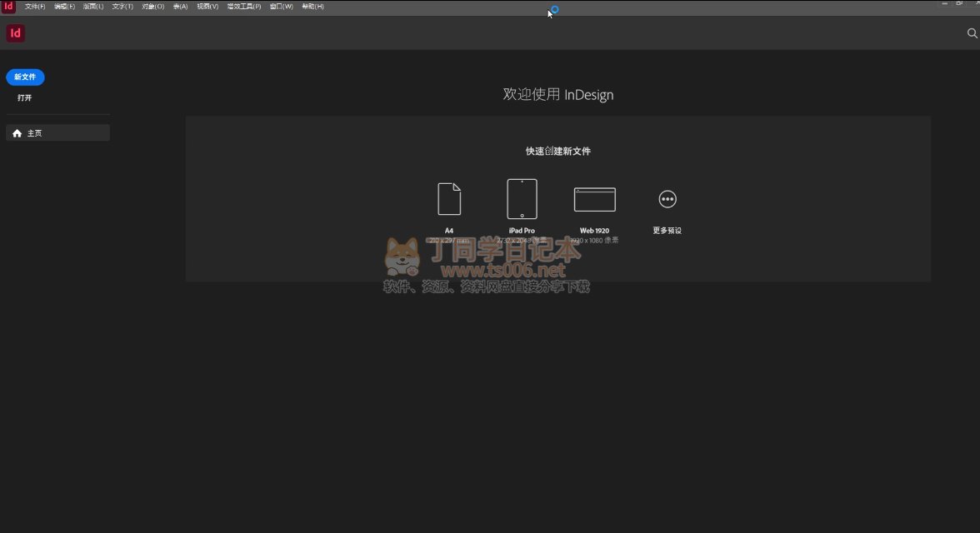980x533 pixels.
Task: Click the home icon beside 主页
Action: click(x=17, y=133)
